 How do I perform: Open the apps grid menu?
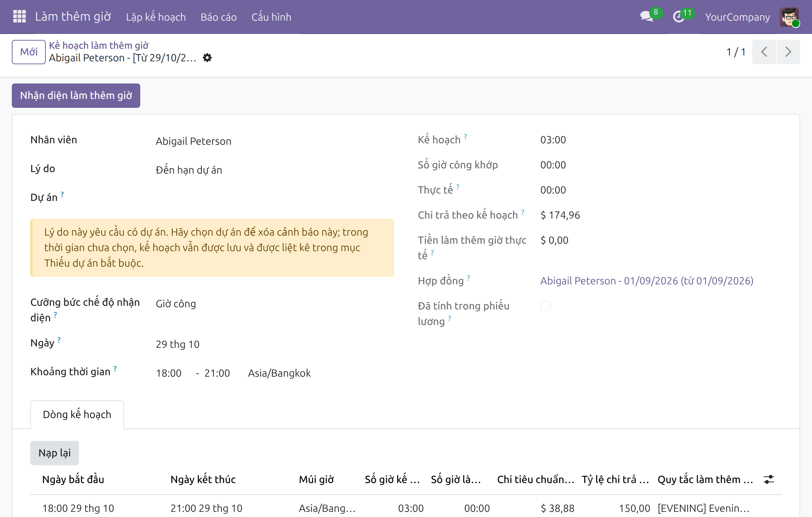pyautogui.click(x=19, y=17)
